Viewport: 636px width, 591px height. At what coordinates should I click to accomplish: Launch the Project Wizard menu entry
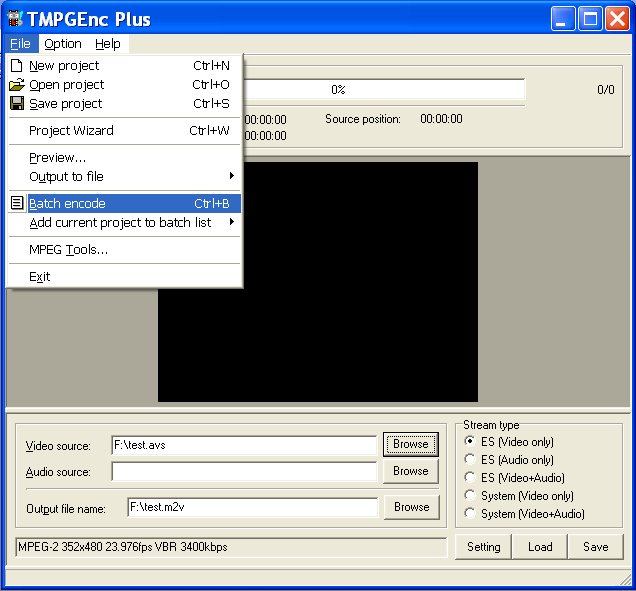(125, 131)
